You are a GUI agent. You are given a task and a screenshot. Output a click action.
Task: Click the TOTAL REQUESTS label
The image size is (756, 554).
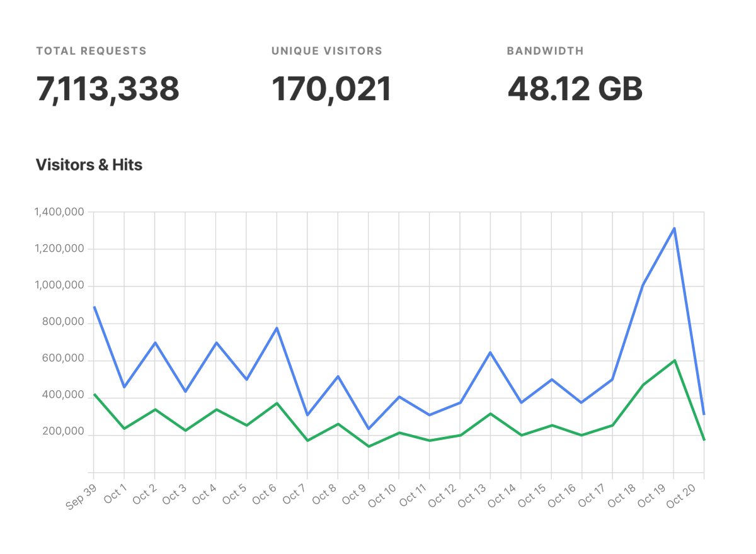point(92,51)
